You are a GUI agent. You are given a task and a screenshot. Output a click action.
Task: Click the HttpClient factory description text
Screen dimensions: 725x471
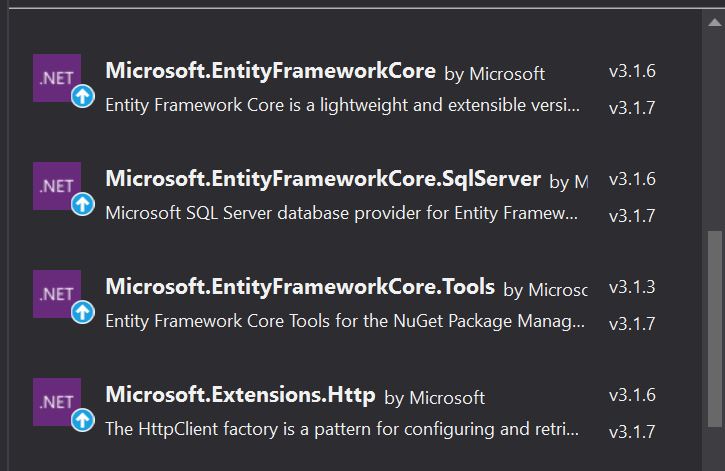[341, 429]
